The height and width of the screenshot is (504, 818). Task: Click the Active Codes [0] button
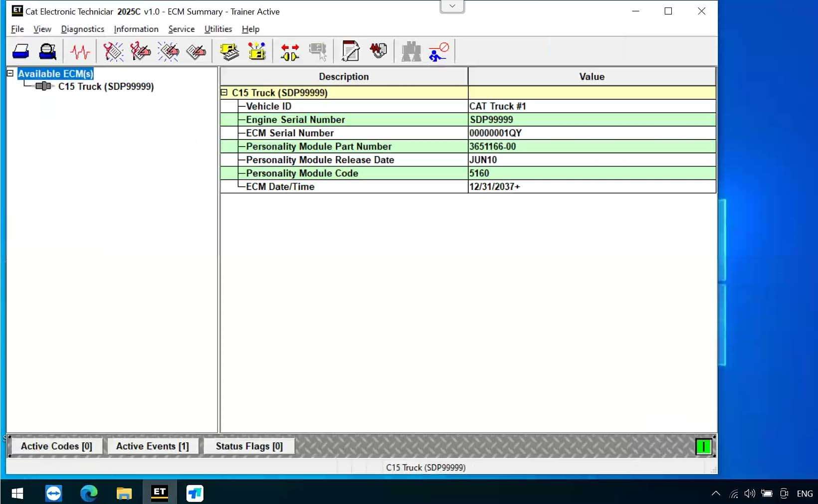(x=56, y=446)
